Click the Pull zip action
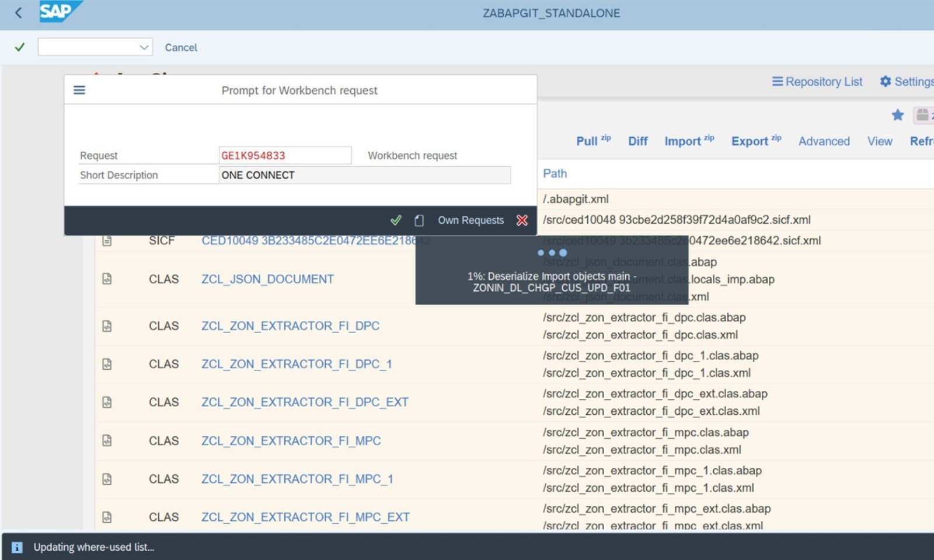 pos(593,141)
